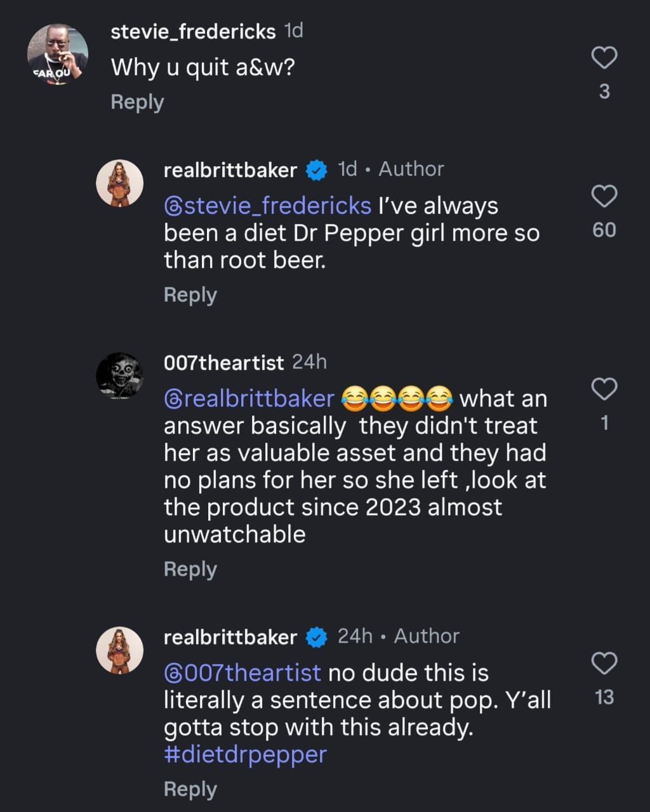Open the @007theartist mention link
The height and width of the screenshot is (812, 650).
pos(242,672)
